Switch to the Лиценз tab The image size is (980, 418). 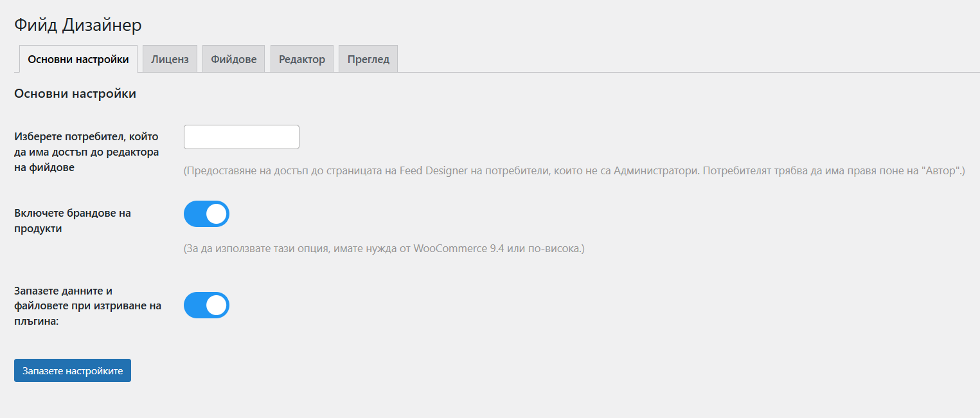pos(170,59)
